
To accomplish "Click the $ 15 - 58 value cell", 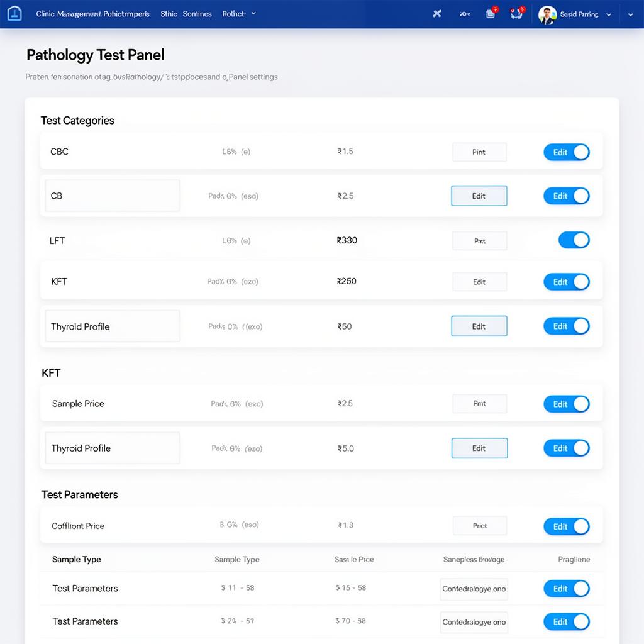I will point(350,588).
